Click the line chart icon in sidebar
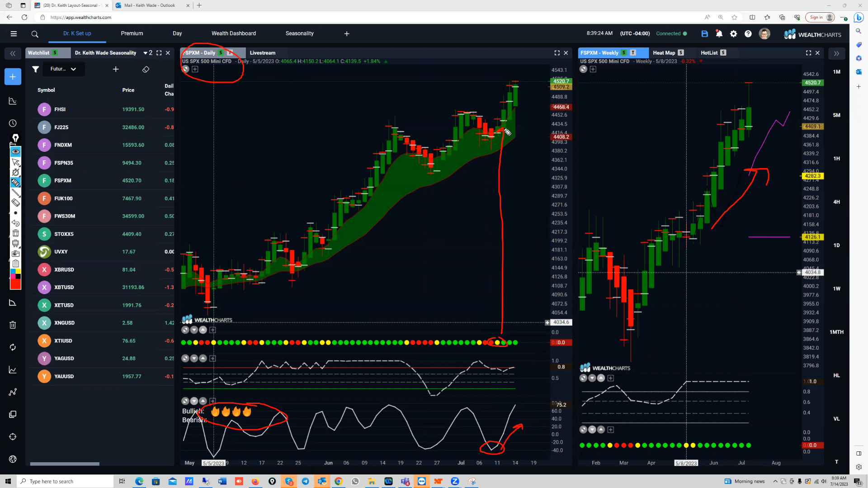Viewport: 868px width, 488px height. click(x=13, y=370)
